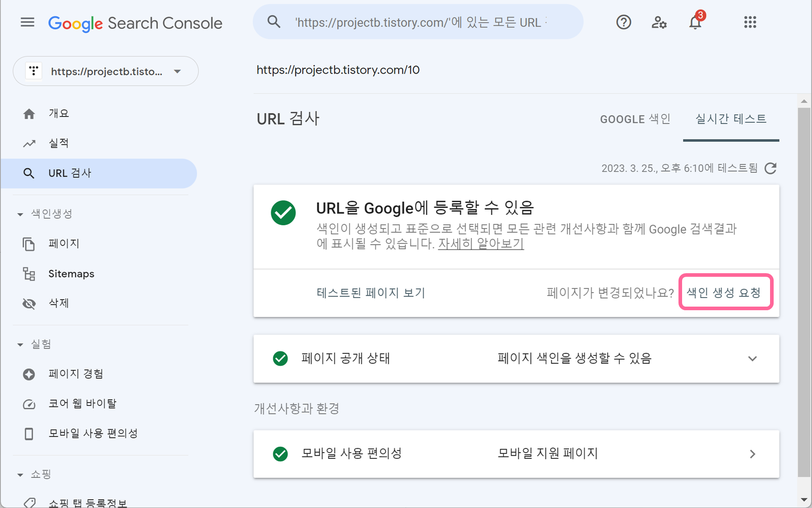Open the 자세히 알아보기 link

481,244
